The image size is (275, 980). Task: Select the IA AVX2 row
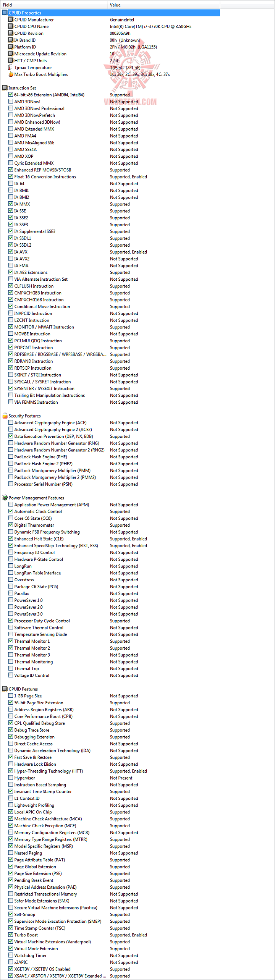click(110, 259)
